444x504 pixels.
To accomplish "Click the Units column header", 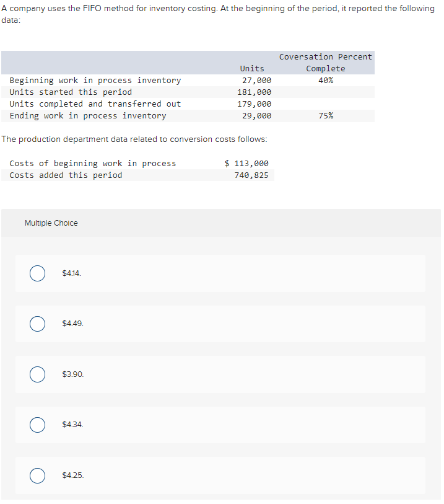I will 251,68.
